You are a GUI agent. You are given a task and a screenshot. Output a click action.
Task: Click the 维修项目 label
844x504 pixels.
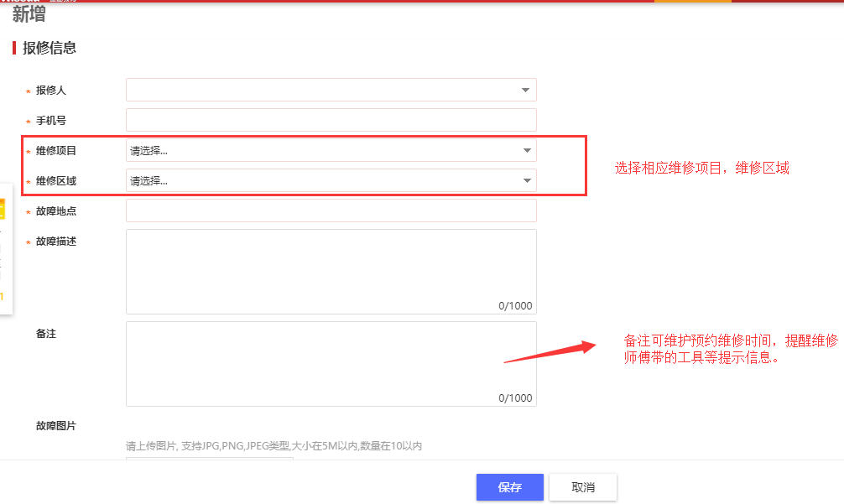coord(56,151)
